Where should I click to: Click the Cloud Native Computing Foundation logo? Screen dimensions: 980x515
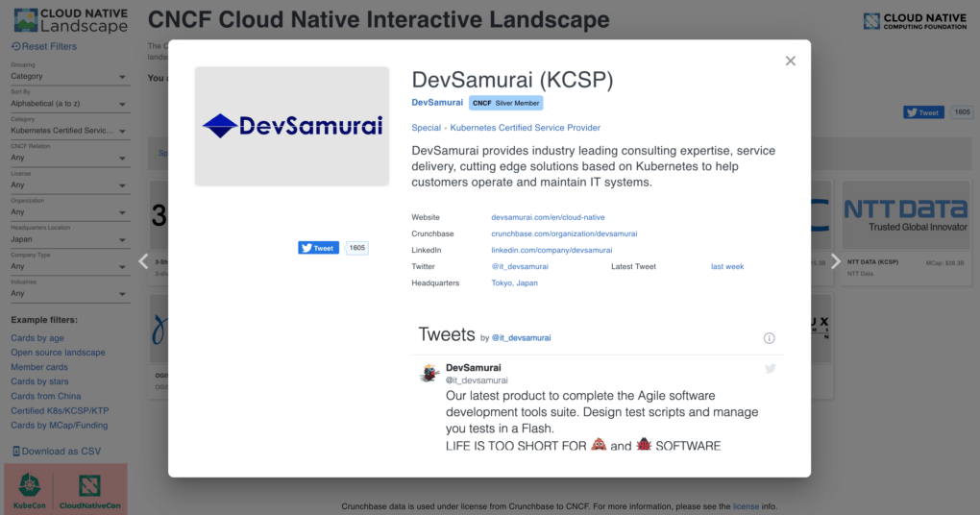pyautogui.click(x=915, y=21)
